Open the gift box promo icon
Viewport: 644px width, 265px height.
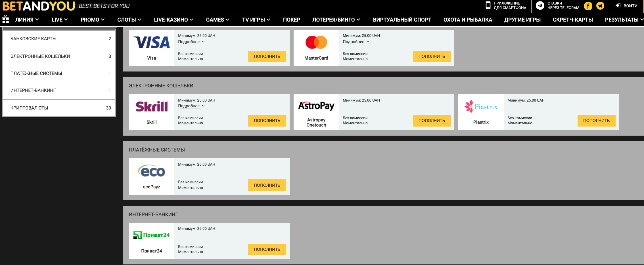6,19
